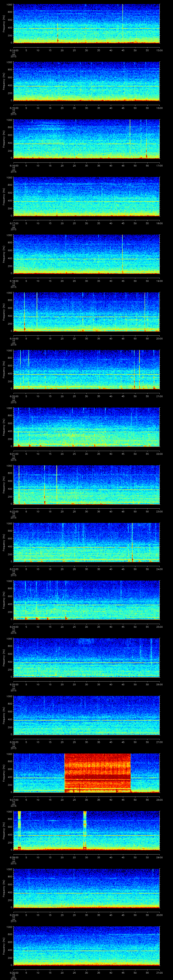This screenshot has height=980, width=173.
Task: Click the '6:27:00' start time label
Action: 14,800
